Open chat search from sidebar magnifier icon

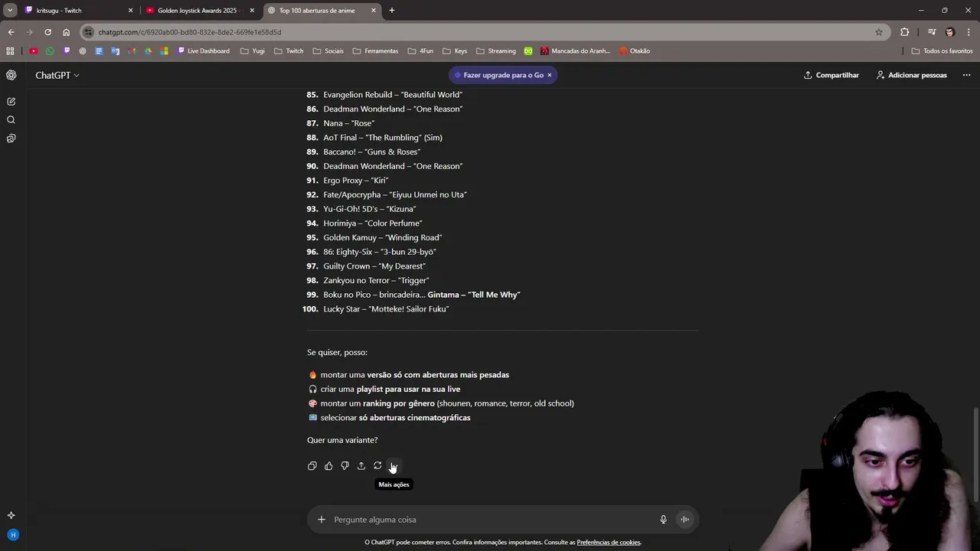(x=11, y=120)
